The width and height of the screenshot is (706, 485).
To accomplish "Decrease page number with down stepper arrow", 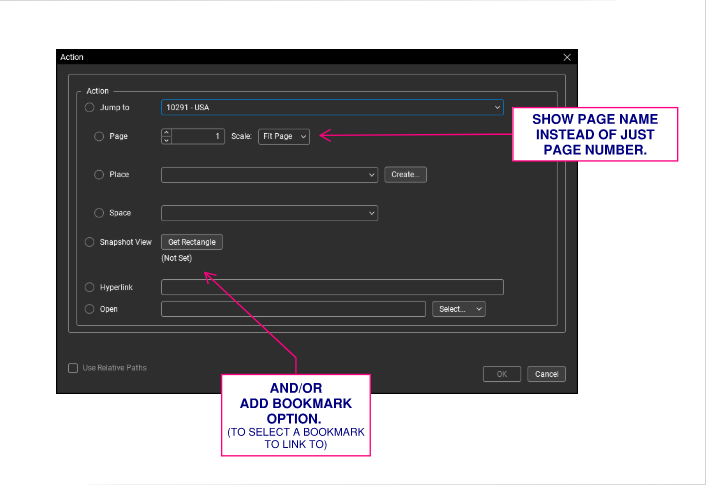I will tap(166, 140).
